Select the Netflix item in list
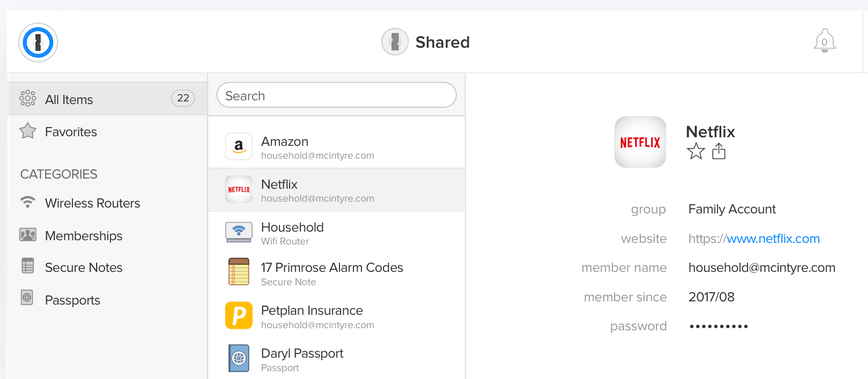 tap(337, 190)
